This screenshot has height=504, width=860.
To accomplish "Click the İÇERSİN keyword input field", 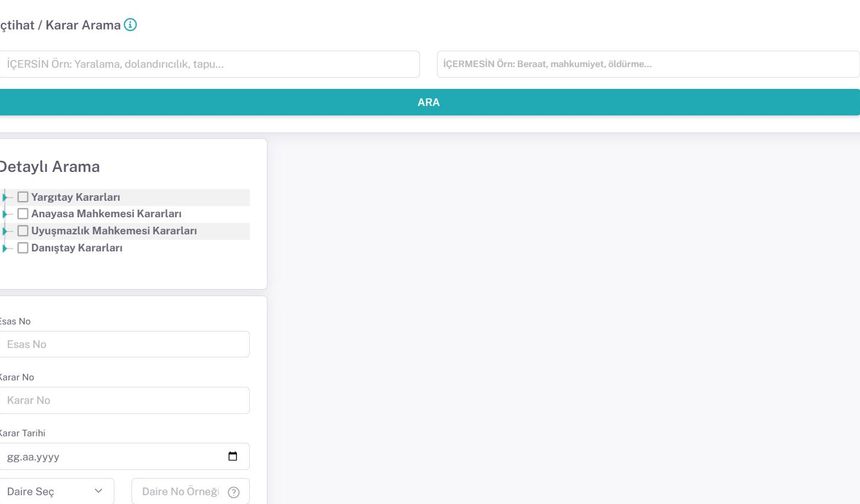I will 208,64.
